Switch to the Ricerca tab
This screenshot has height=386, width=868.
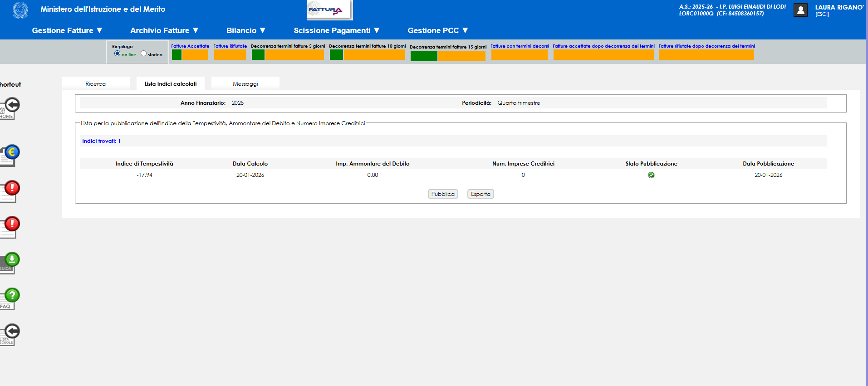(x=95, y=84)
